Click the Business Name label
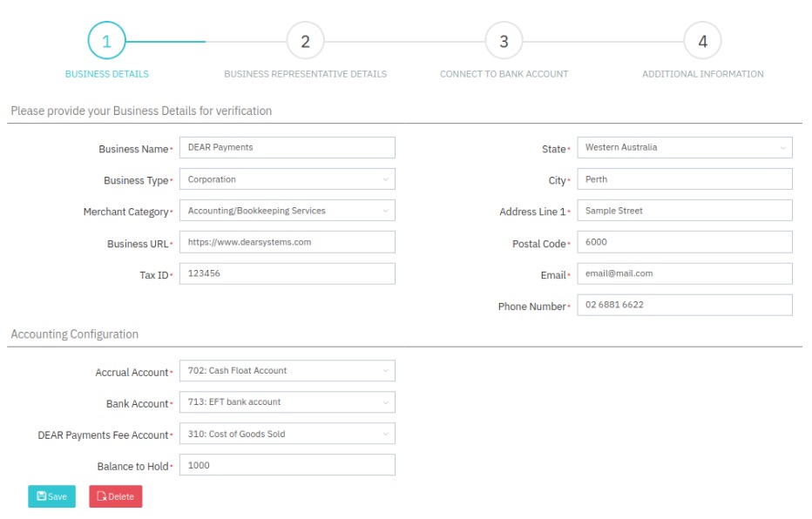Screen dimensions: 812x519 click(133, 149)
